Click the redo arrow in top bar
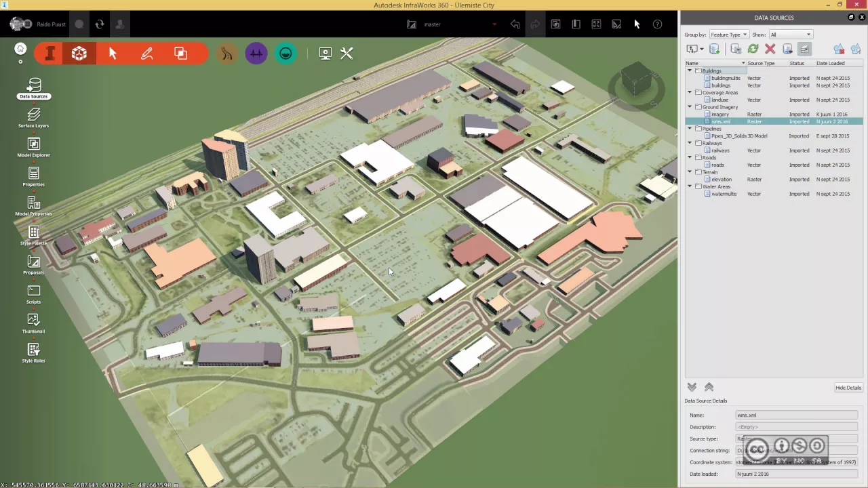Screen dimensions: 868x488 (535, 24)
